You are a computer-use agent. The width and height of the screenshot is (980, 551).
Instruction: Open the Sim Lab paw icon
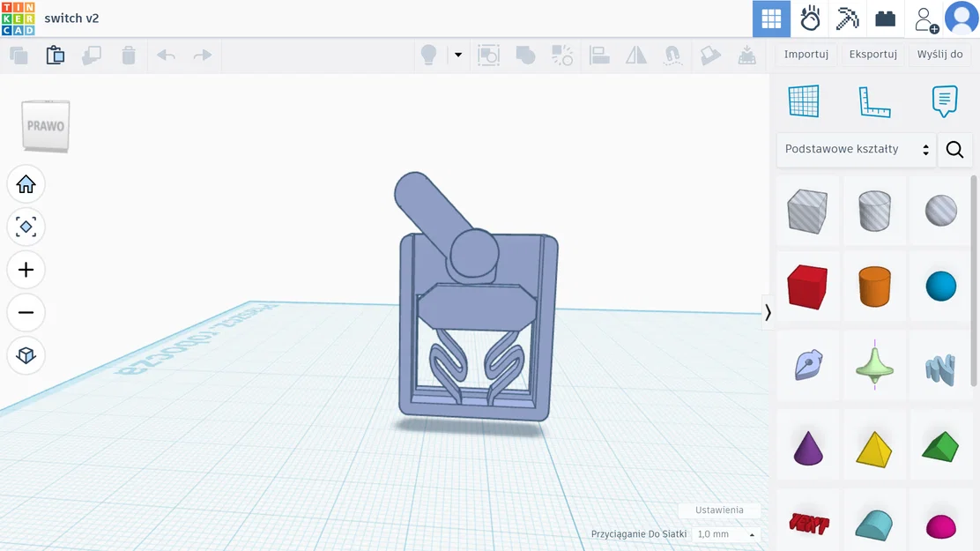810,19
